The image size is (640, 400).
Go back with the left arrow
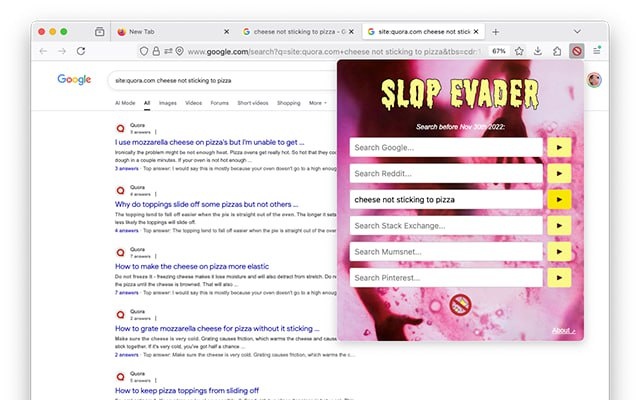click(x=43, y=51)
